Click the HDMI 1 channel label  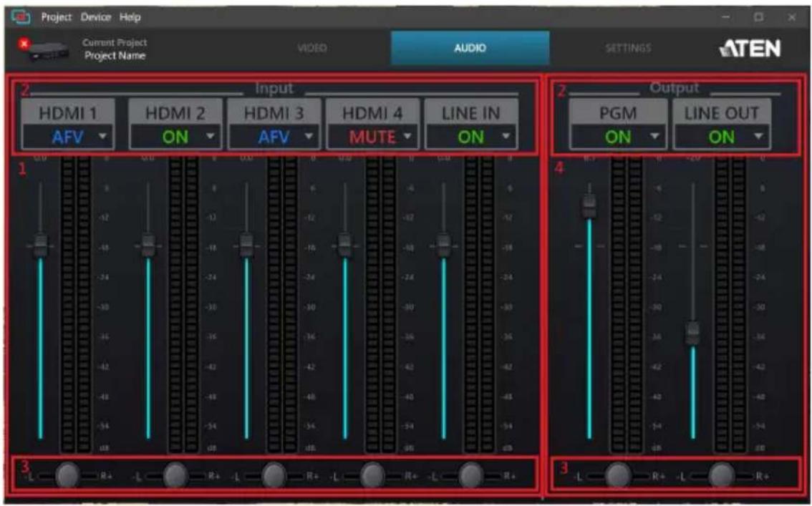(68, 113)
